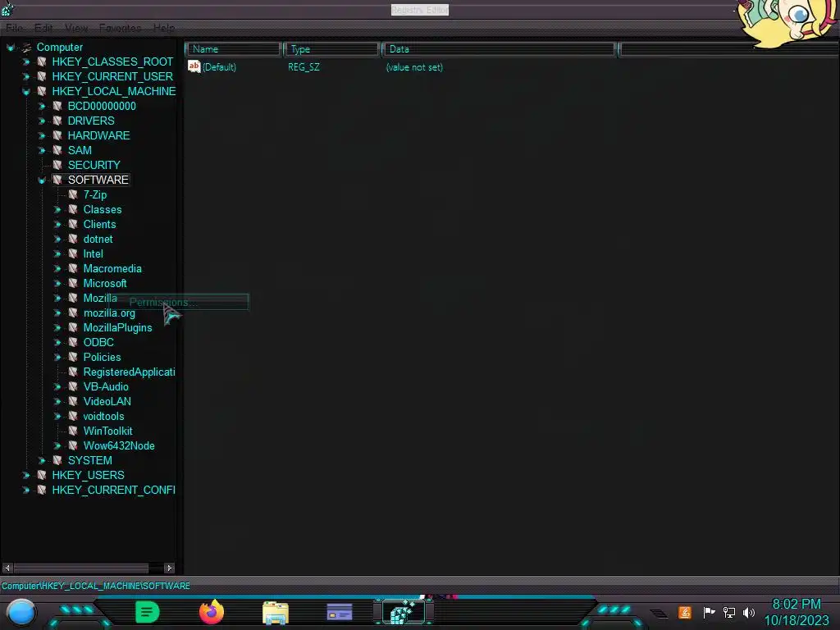
Task: Open the volume speaker icon
Action: tap(749, 612)
